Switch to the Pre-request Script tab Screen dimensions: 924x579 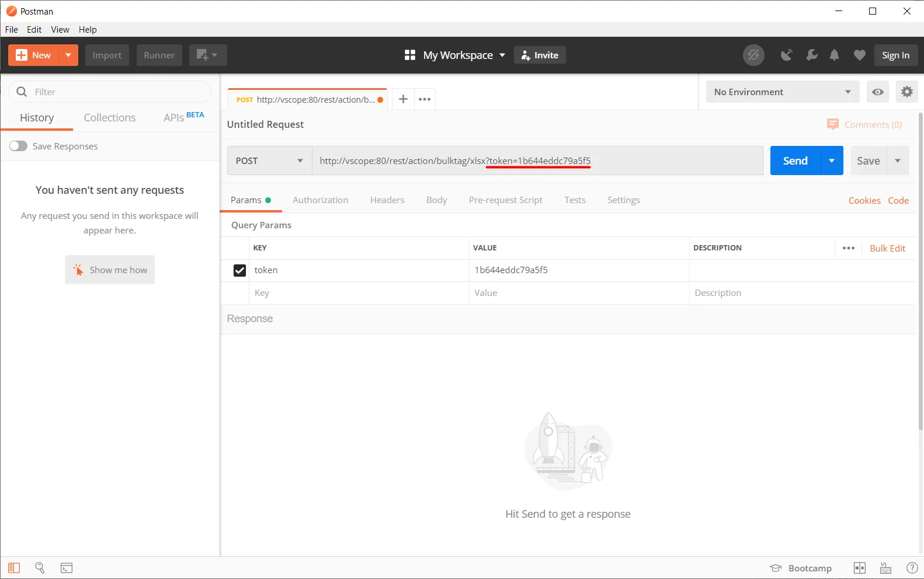pyautogui.click(x=506, y=200)
